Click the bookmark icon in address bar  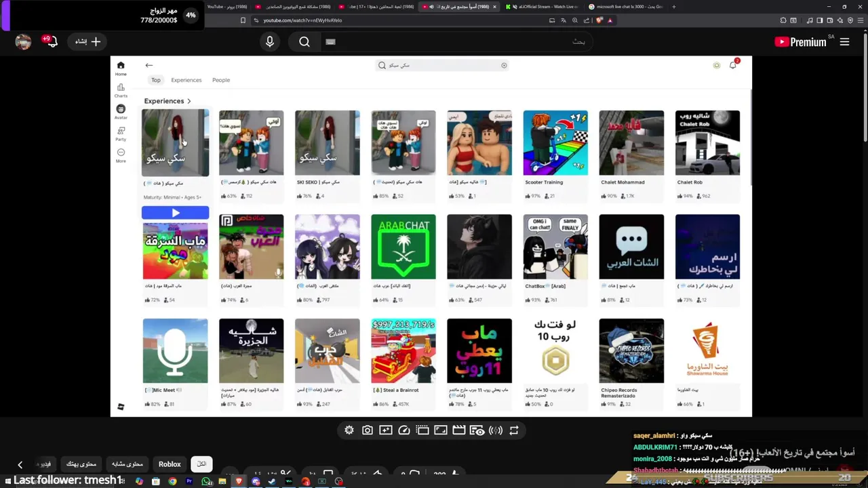243,20
